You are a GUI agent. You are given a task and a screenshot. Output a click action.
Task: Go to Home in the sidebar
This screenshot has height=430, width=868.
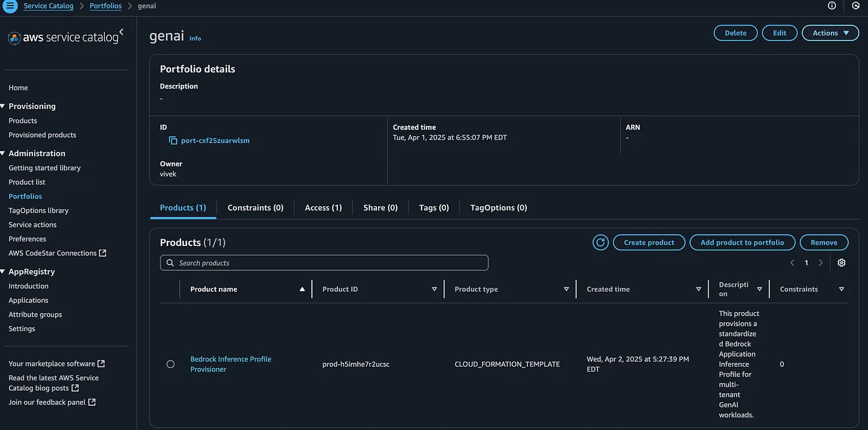click(x=18, y=88)
